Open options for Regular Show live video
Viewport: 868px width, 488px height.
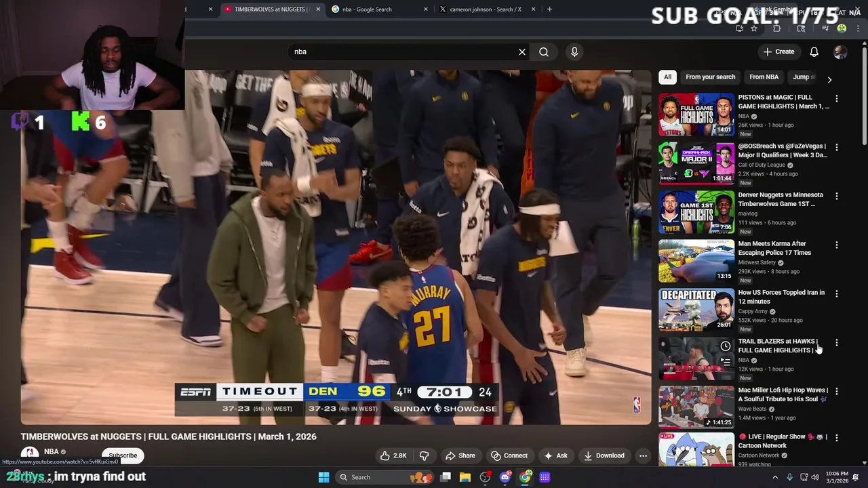point(836,438)
